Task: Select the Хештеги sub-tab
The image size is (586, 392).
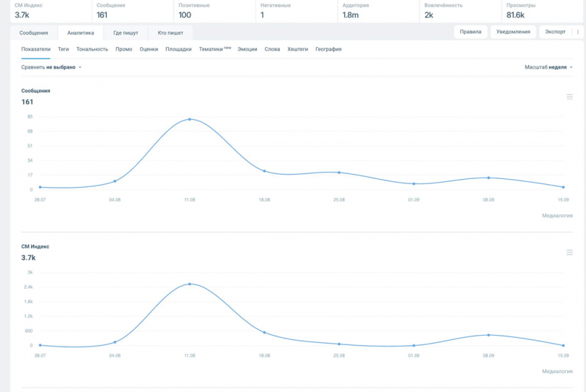Action: [298, 49]
